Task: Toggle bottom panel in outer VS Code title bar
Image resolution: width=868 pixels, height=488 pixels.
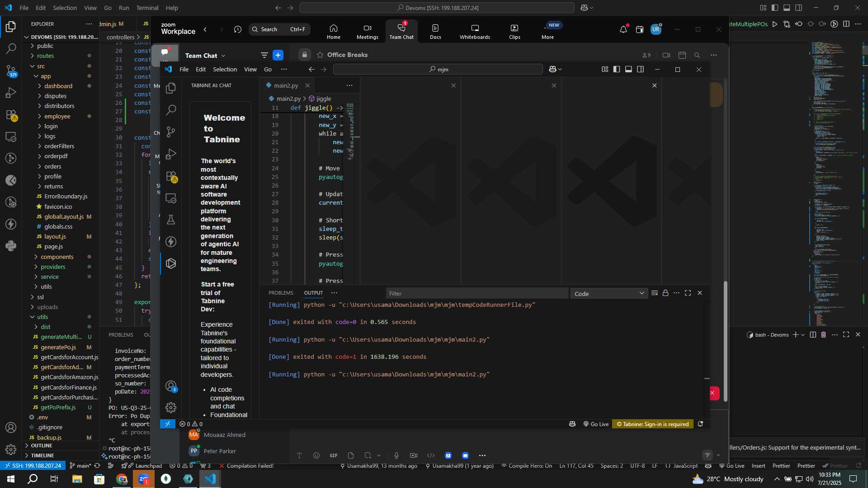Action: tap(787, 8)
